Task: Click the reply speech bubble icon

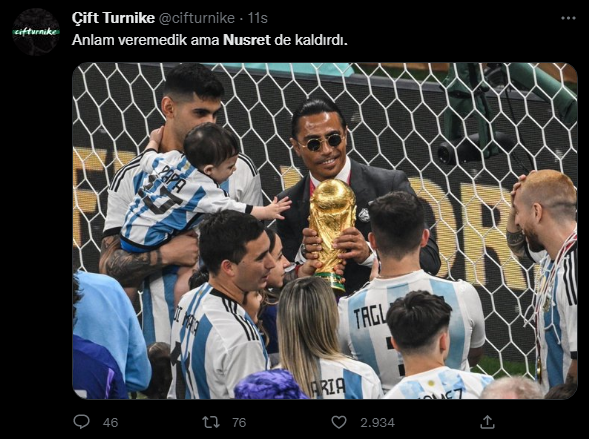Action: (x=82, y=422)
